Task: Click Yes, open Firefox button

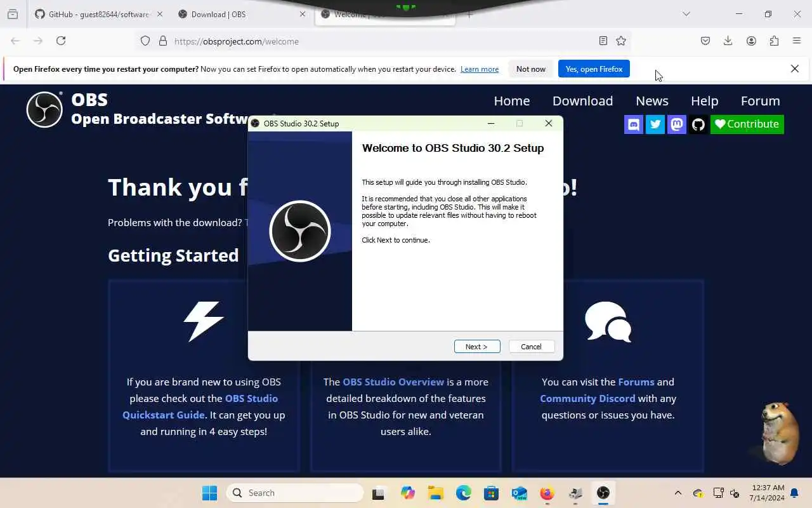Action: (594, 69)
